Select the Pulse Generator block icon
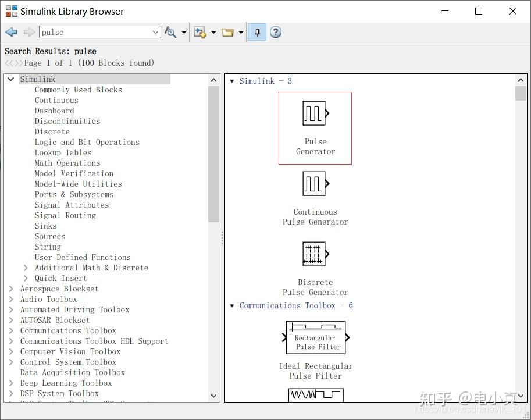This screenshot has width=531, height=420. click(315, 113)
